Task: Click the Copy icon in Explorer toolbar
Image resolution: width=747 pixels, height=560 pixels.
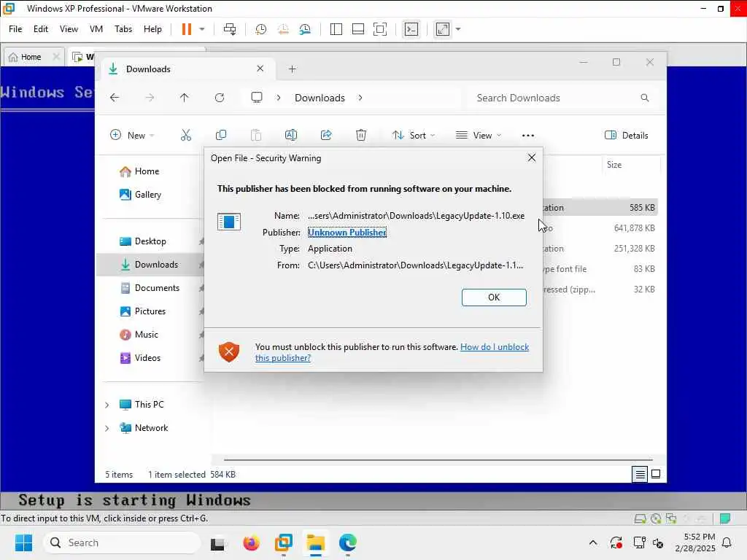Action: (x=220, y=135)
